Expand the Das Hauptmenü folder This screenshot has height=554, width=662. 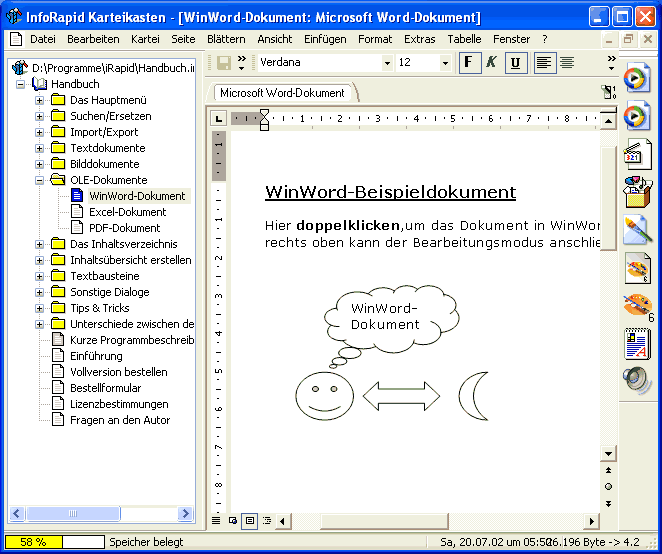point(39,100)
